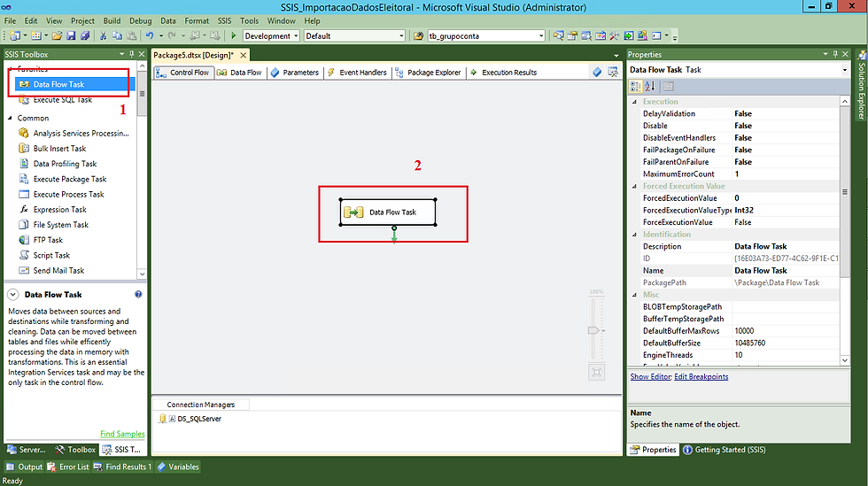Click the Fit View to Window icon on canvas
Image resolution: width=868 pixels, height=486 pixels.
pyautogui.click(x=597, y=373)
